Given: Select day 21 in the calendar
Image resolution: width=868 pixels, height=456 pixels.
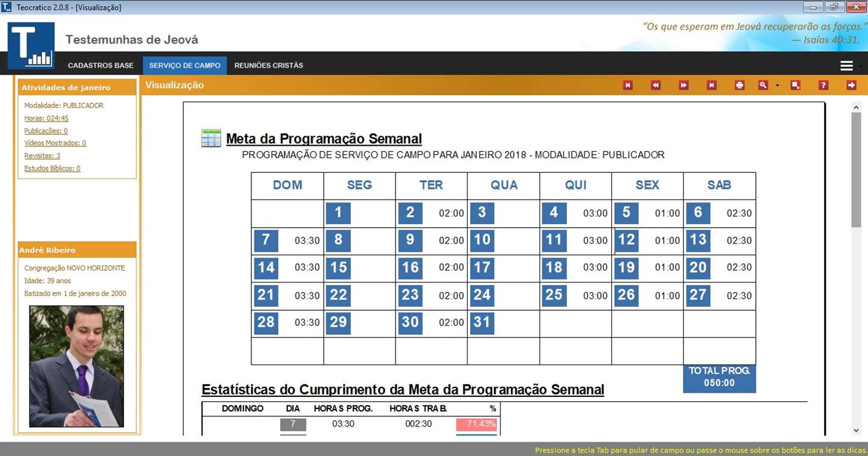Looking at the screenshot, I should [x=266, y=296].
